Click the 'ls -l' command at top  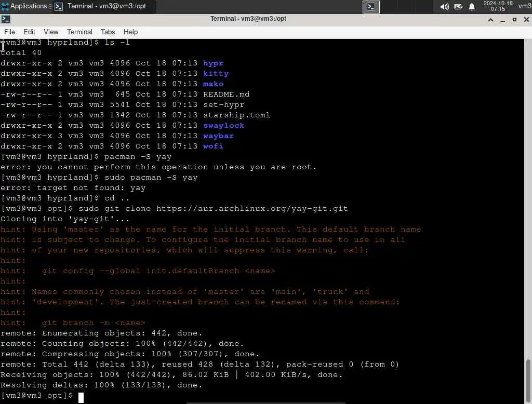tap(117, 43)
